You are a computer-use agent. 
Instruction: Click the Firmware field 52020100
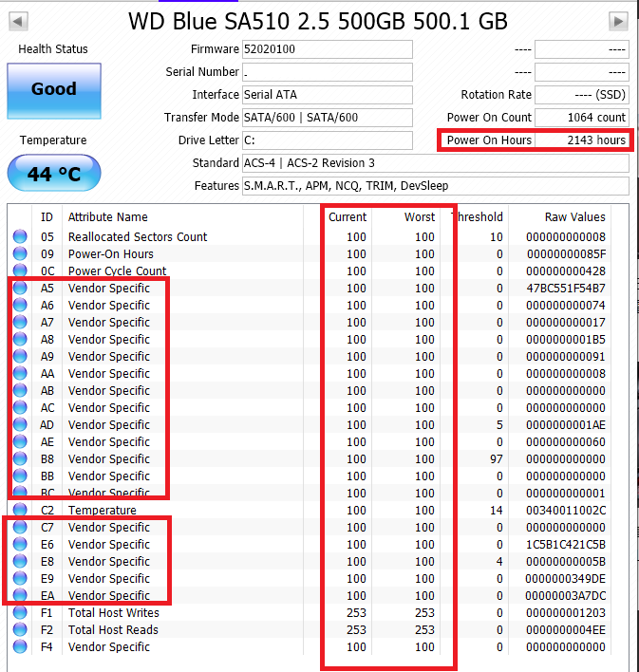pyautogui.click(x=328, y=49)
